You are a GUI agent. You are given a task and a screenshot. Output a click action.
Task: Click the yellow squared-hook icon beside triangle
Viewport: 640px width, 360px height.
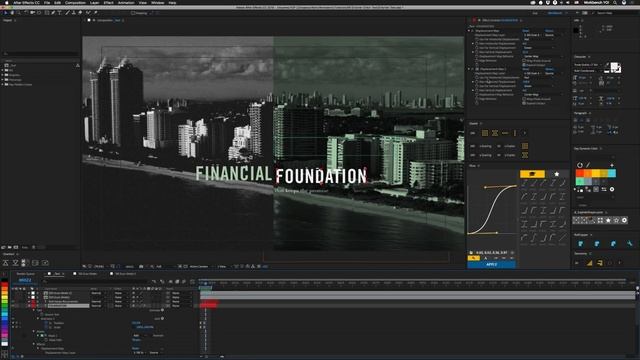600,263
